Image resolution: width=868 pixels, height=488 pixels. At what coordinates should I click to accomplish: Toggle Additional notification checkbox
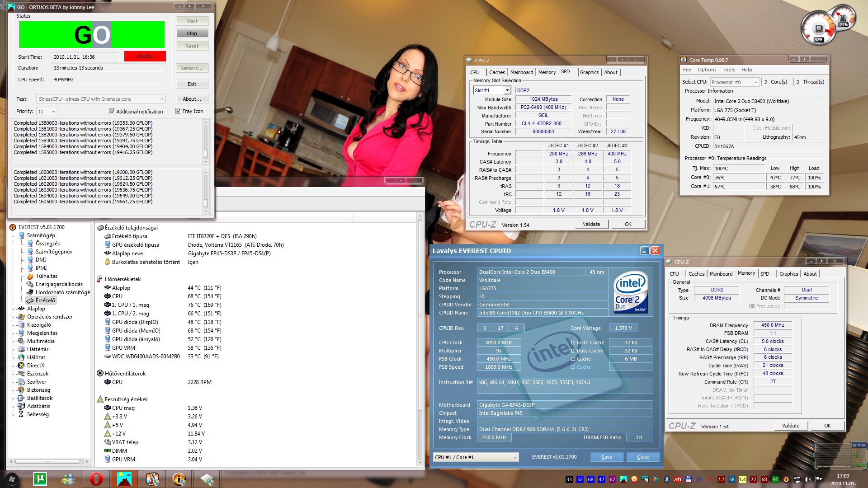pos(112,112)
